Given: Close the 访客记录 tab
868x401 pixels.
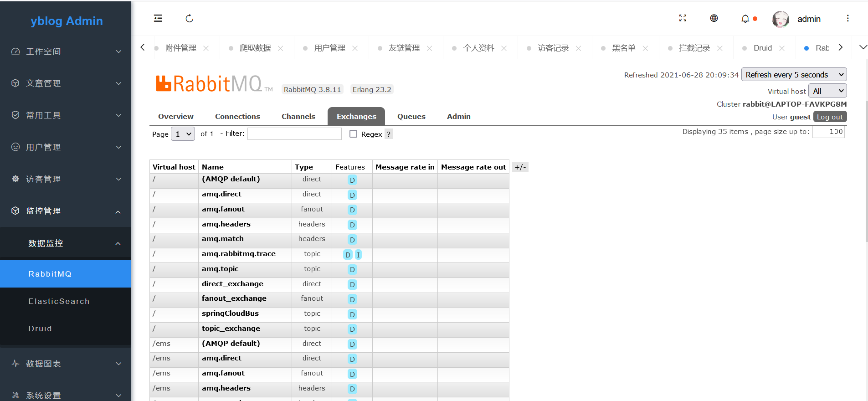Looking at the screenshot, I should point(578,48).
